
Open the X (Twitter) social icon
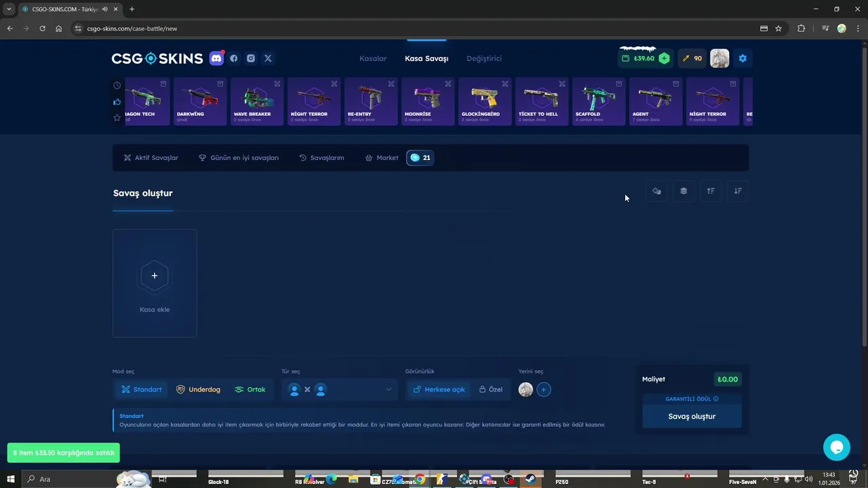pos(268,58)
